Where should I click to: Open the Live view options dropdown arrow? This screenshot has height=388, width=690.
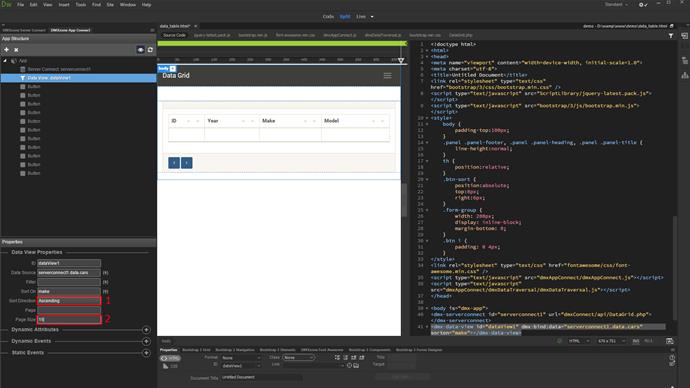point(372,17)
